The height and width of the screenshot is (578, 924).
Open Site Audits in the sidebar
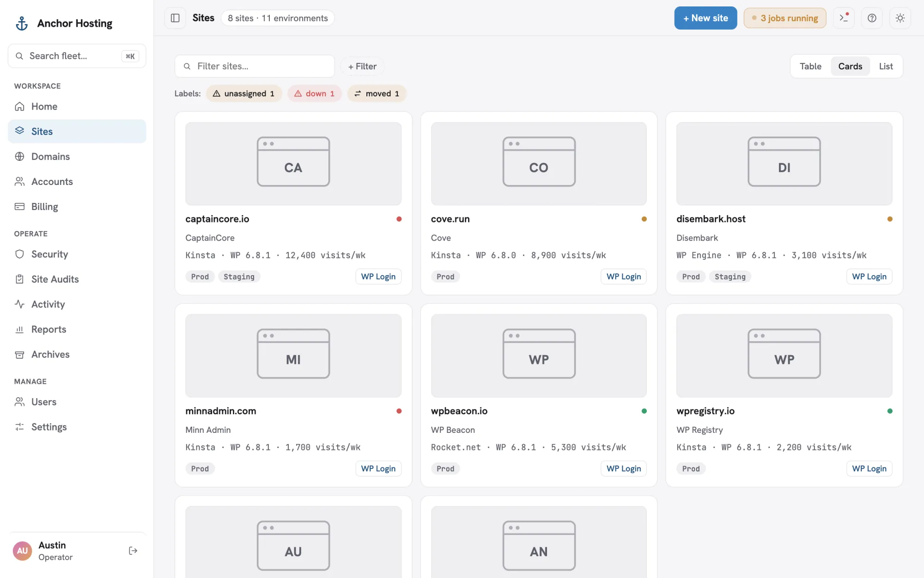[x=77, y=279]
